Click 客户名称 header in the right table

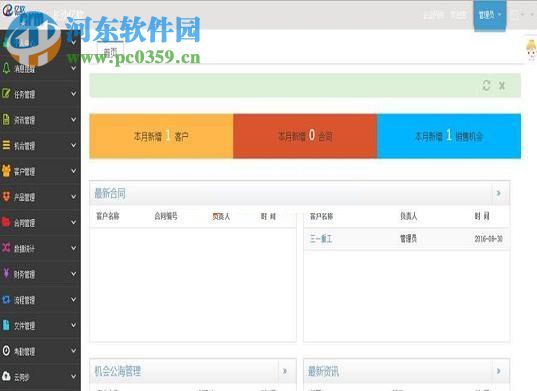tap(321, 216)
